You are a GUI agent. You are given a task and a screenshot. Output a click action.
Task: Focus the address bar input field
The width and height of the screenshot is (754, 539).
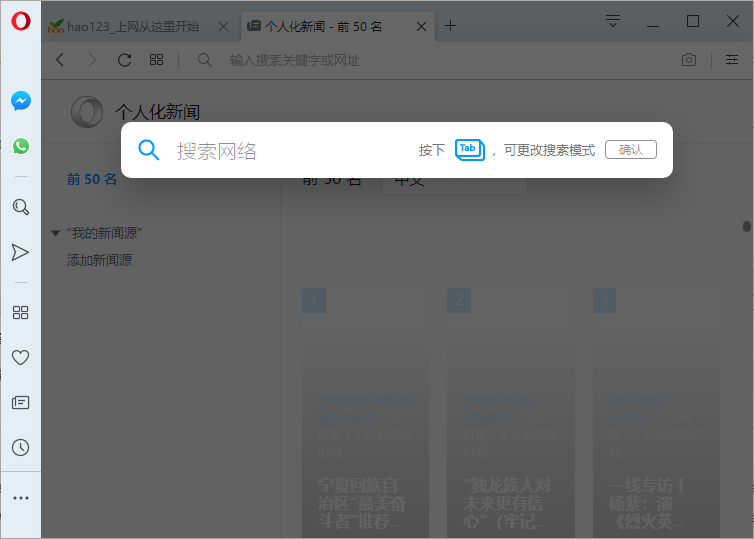click(433, 60)
